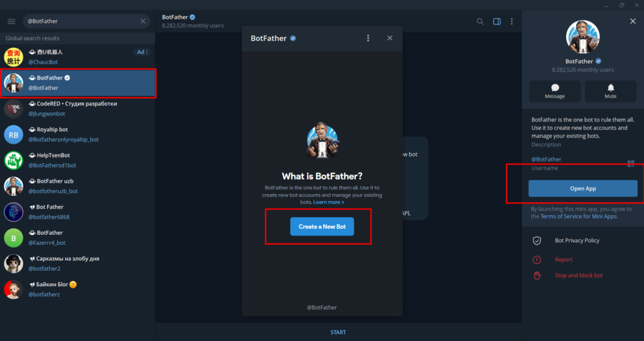This screenshot has height=341, width=644.
Task: Click the BotFather profile picture in info panel
Action: (x=583, y=37)
